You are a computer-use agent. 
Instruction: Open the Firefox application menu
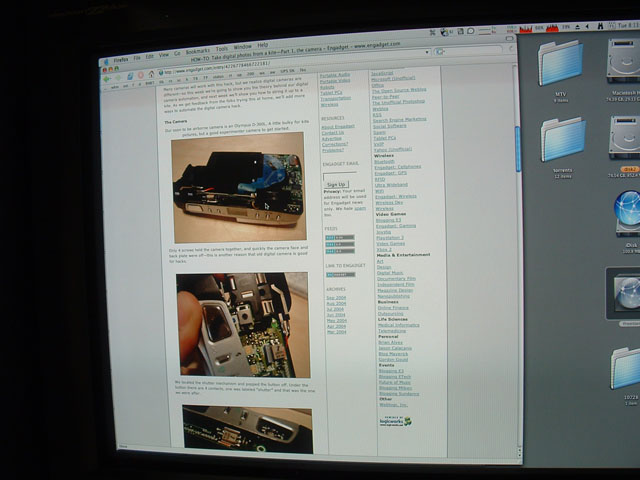click(115, 55)
